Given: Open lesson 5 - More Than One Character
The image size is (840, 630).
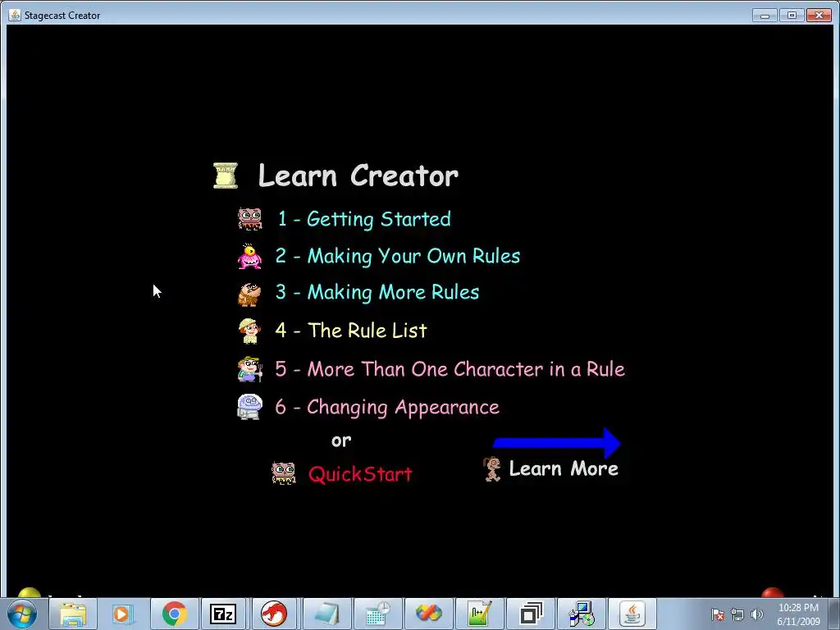Looking at the screenshot, I should (x=450, y=369).
